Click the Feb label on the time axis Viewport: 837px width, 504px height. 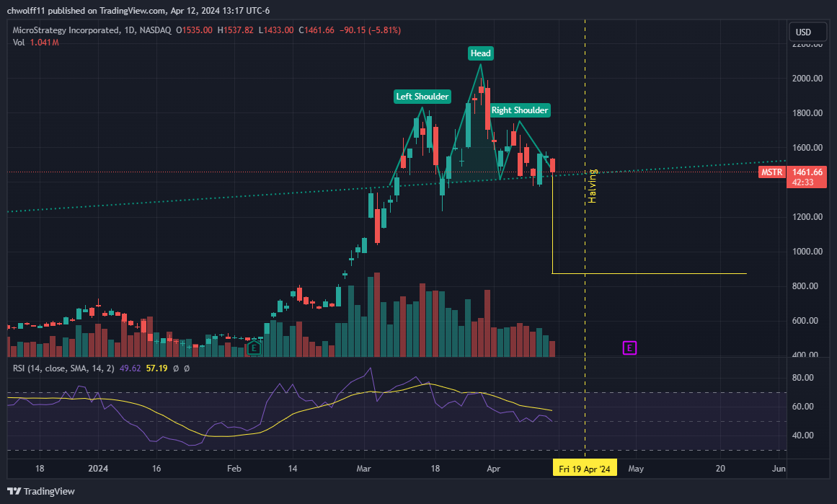pyautogui.click(x=234, y=468)
